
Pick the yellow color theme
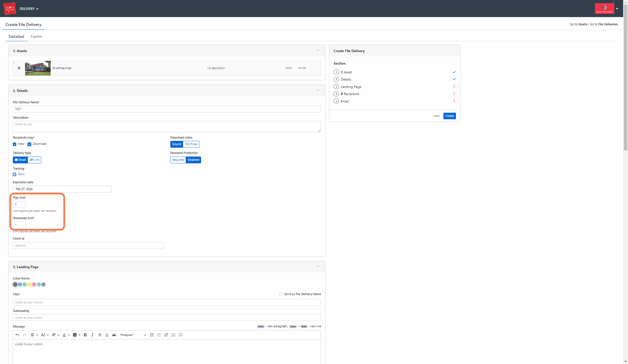pyautogui.click(x=29, y=285)
